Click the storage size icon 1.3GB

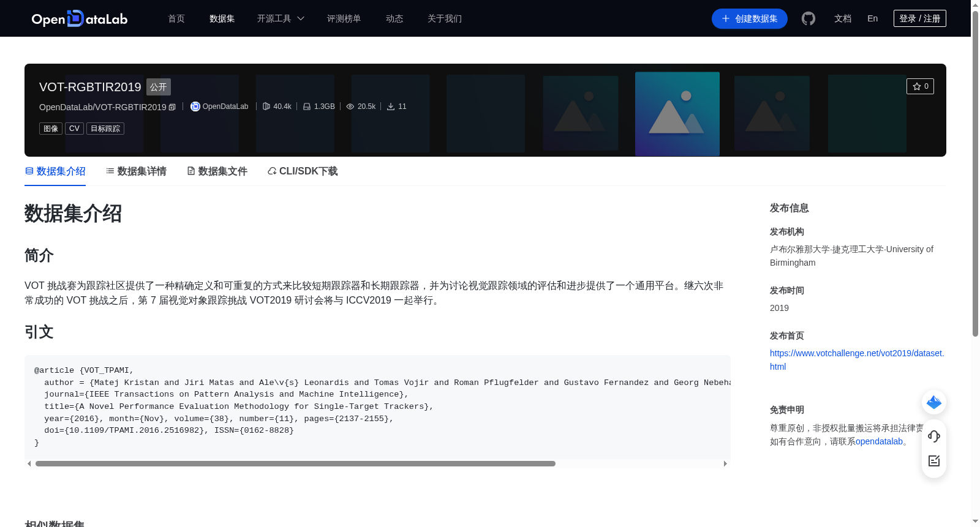pos(307,107)
